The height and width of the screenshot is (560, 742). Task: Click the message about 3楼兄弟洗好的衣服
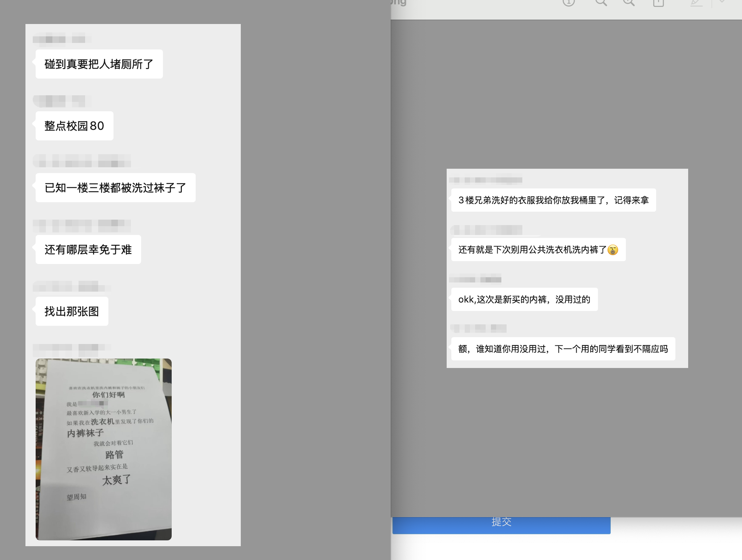(553, 200)
